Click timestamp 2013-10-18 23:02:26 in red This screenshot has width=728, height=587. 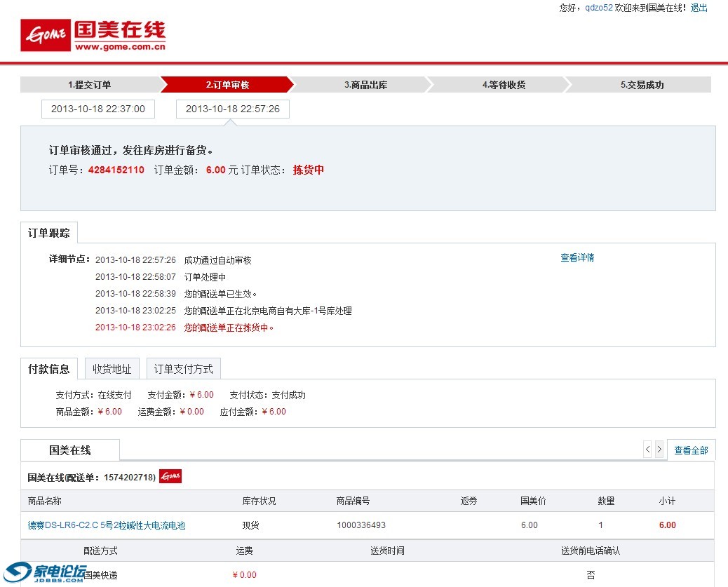[135, 328]
